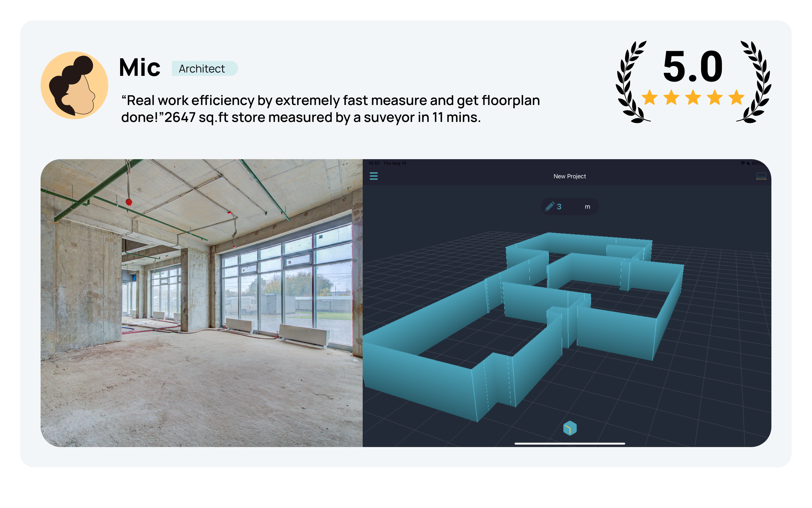This screenshot has height=508, width=812.
Task: Edit the wall height value 3
Action: click(x=559, y=207)
